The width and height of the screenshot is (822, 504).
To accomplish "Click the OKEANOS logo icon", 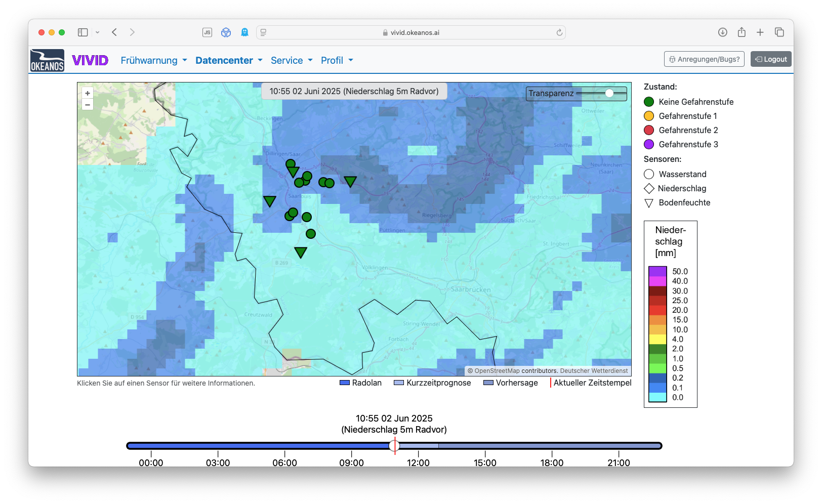I will (x=47, y=60).
